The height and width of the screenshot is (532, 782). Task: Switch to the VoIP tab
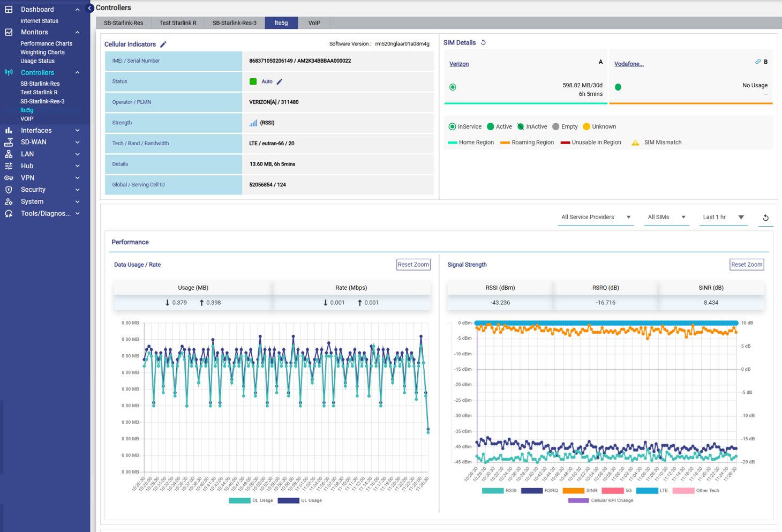314,23
